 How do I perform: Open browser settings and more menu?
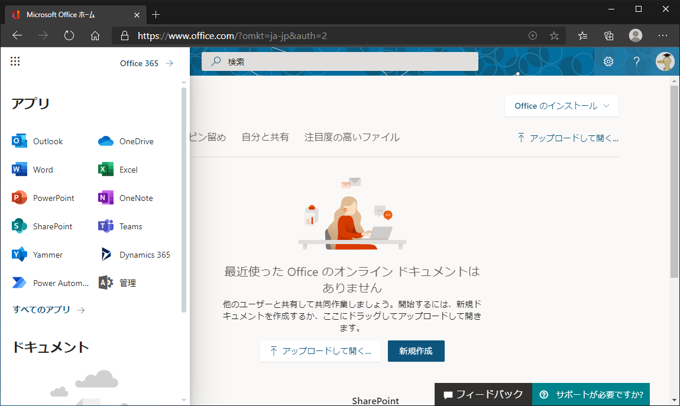(x=663, y=36)
